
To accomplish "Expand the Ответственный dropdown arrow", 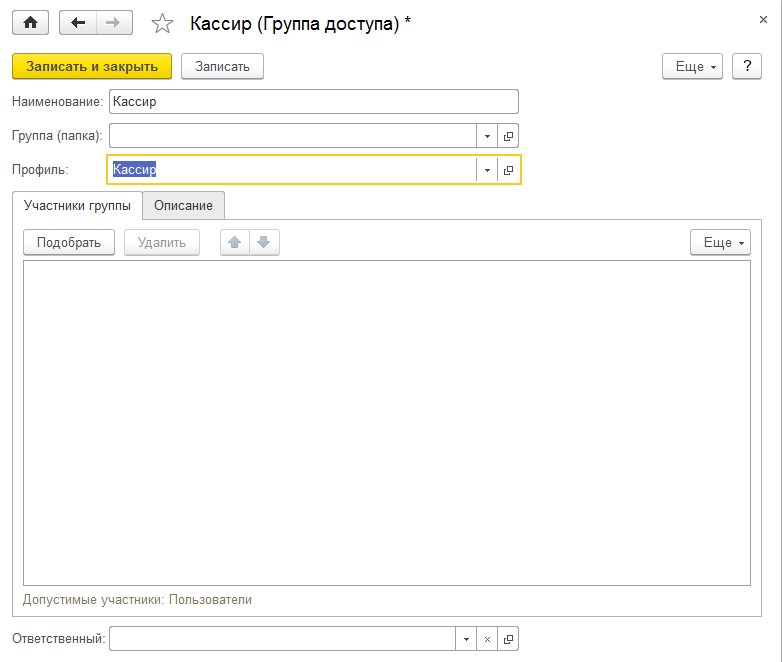I will (x=466, y=639).
